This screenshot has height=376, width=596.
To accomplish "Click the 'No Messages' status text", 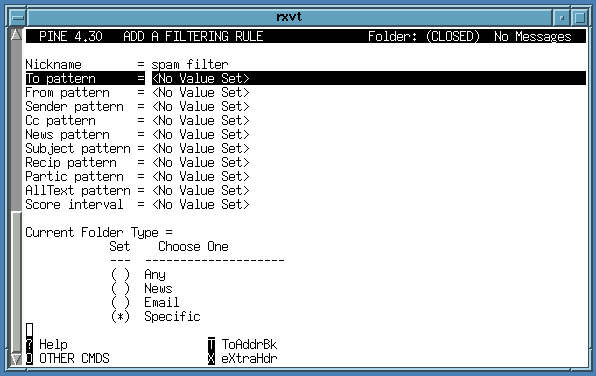I will [533, 36].
